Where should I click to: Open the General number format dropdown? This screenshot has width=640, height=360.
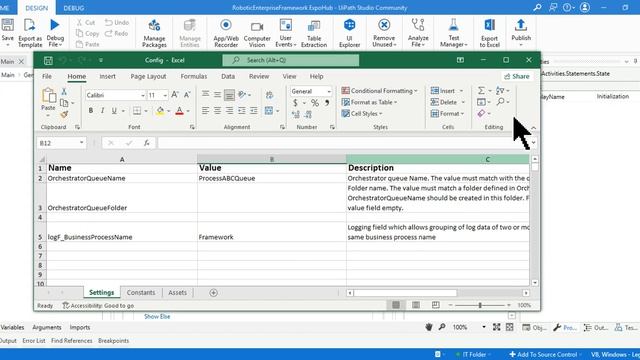point(329,91)
